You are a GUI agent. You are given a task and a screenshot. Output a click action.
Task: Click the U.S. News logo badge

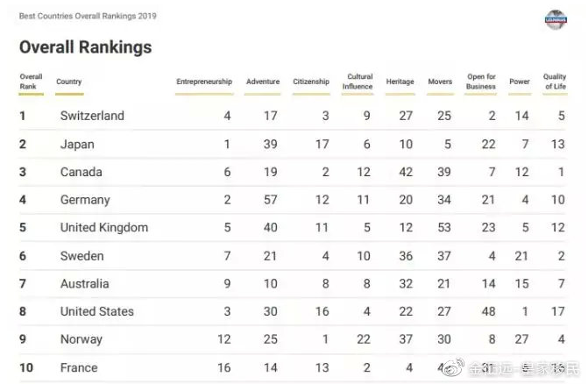point(556,19)
